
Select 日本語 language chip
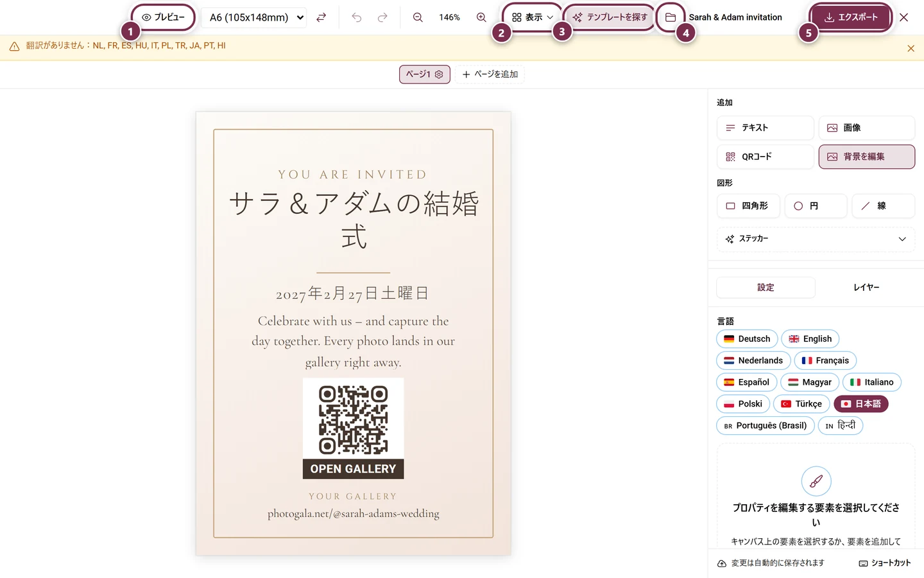[x=861, y=404]
